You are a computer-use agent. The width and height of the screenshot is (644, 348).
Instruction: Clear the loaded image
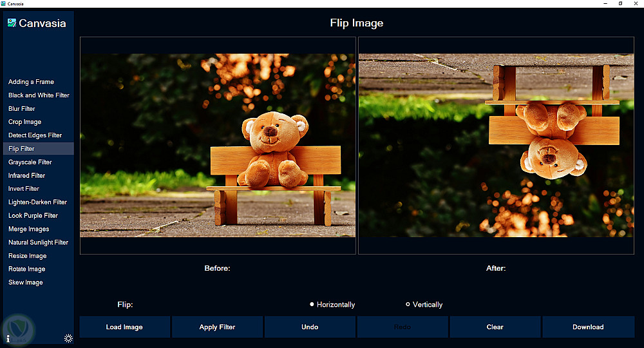(x=495, y=327)
